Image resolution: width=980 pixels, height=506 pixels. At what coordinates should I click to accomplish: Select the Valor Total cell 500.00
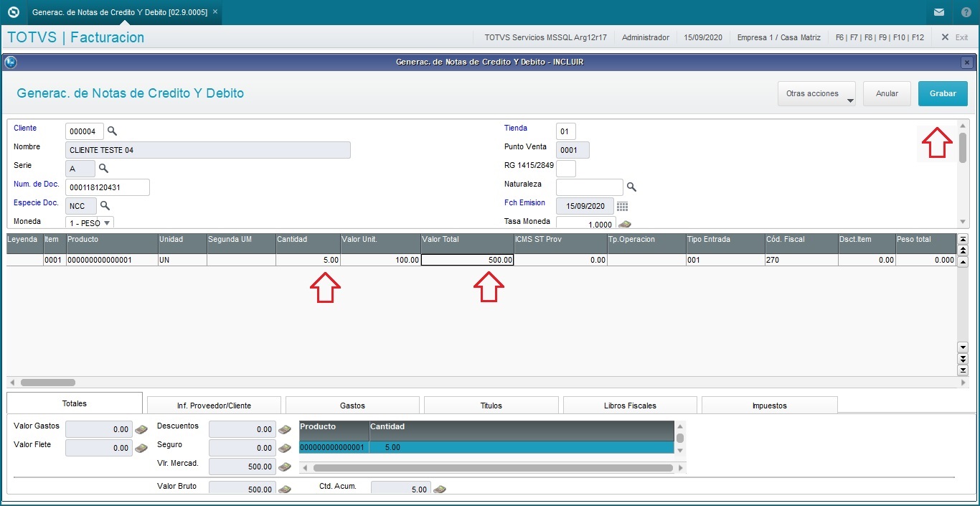[x=468, y=260]
